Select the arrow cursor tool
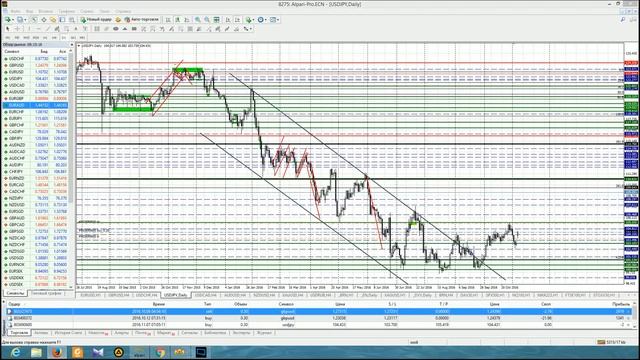Screen dimensions: 640x360 pyautogui.click(x=7, y=29)
